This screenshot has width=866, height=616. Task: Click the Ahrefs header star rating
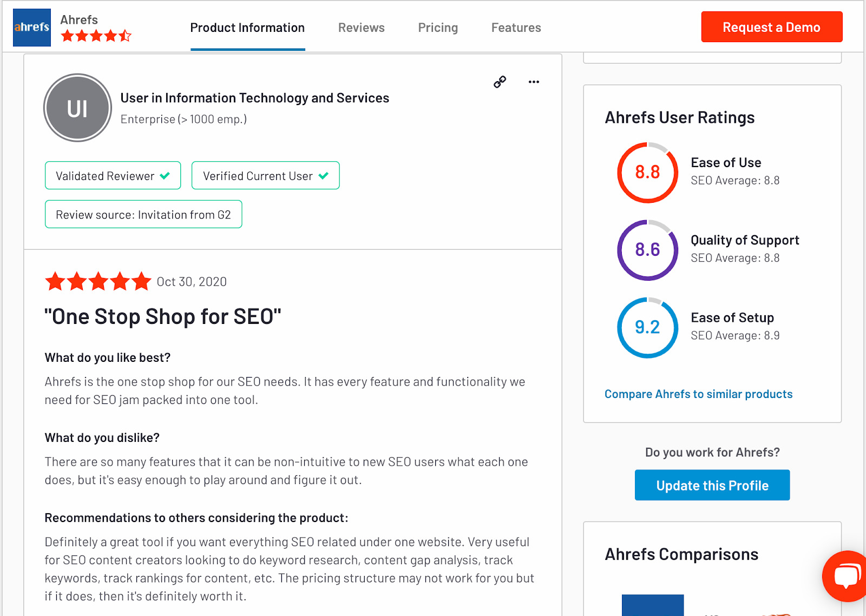pos(96,36)
